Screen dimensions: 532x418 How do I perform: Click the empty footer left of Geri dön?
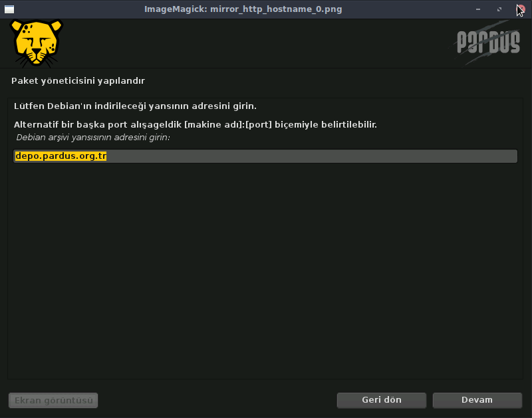pyautogui.click(x=217, y=400)
